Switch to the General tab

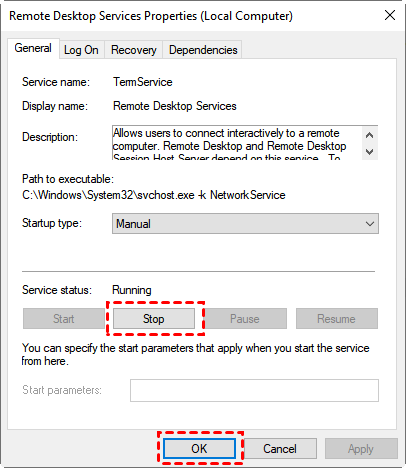click(x=33, y=48)
